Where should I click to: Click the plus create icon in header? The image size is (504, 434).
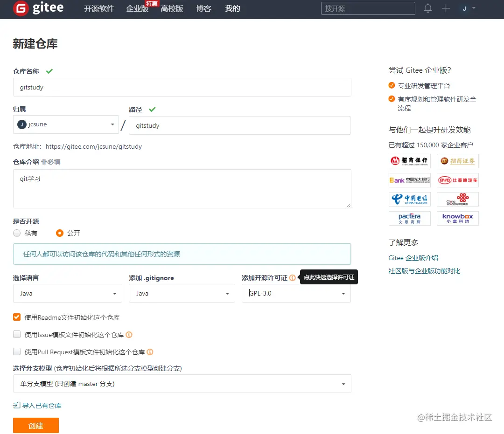(446, 9)
